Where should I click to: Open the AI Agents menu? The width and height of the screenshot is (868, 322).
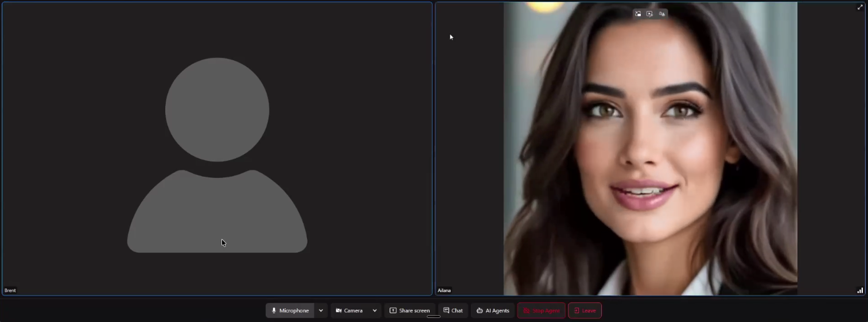click(492, 311)
